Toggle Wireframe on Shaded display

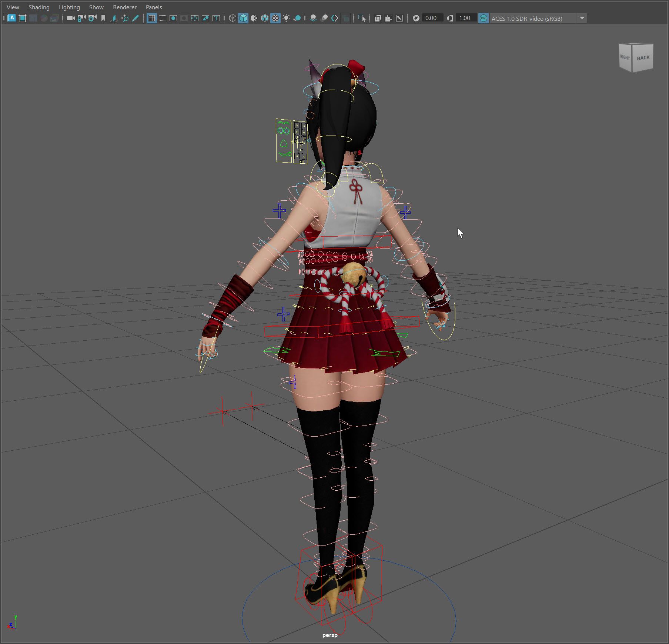pos(265,18)
